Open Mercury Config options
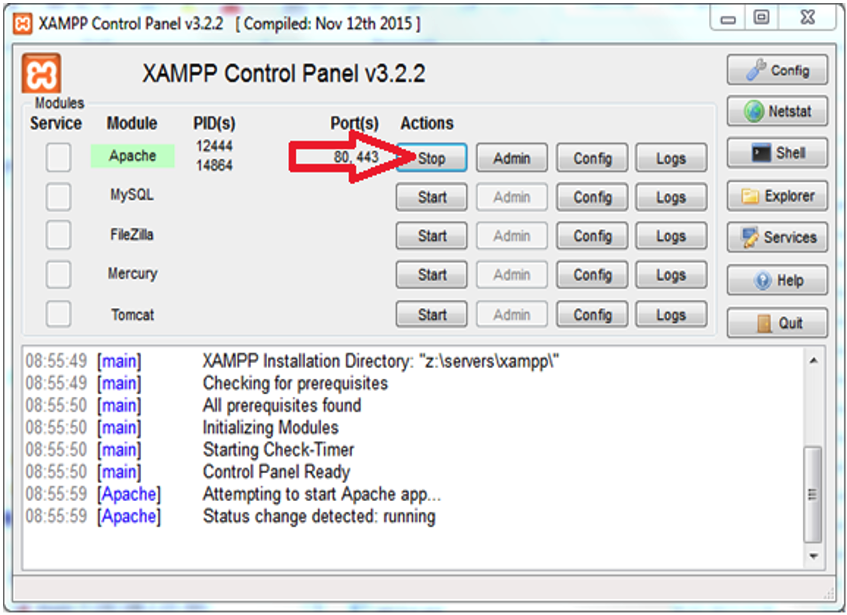Screen dimensions: 847x615 click(592, 275)
